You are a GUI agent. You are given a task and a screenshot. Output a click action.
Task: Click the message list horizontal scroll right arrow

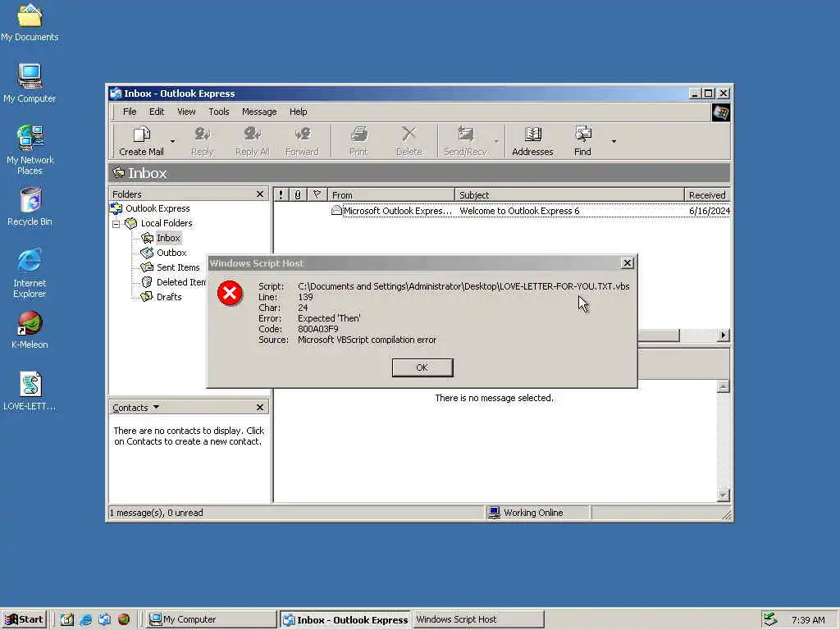click(724, 336)
